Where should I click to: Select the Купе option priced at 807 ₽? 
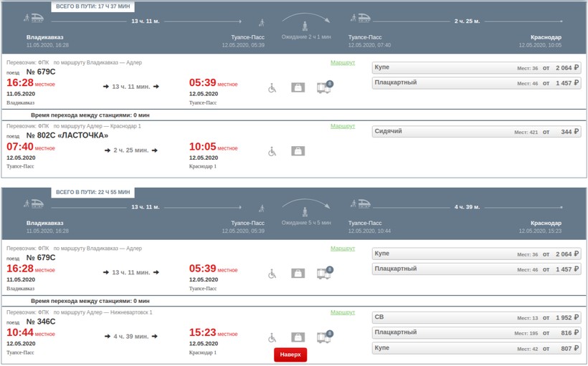477,348
